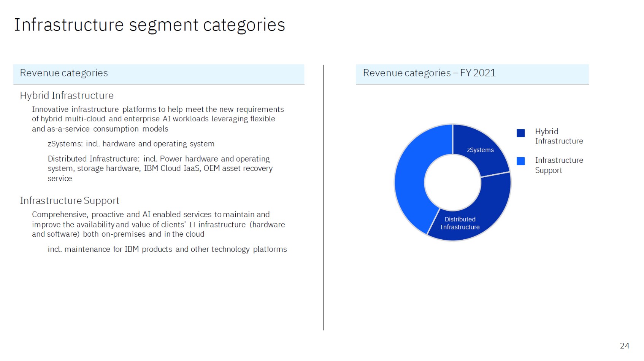The height and width of the screenshot is (361, 644).
Task: Select the 'Infrastructure Support' legend label
Action: tap(559, 165)
